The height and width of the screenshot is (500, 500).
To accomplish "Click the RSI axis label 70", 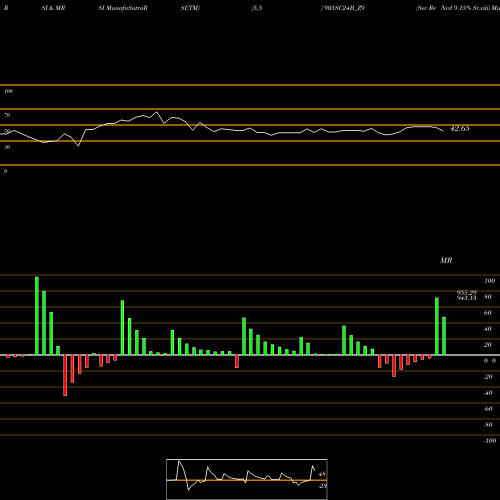I will 7,115.
